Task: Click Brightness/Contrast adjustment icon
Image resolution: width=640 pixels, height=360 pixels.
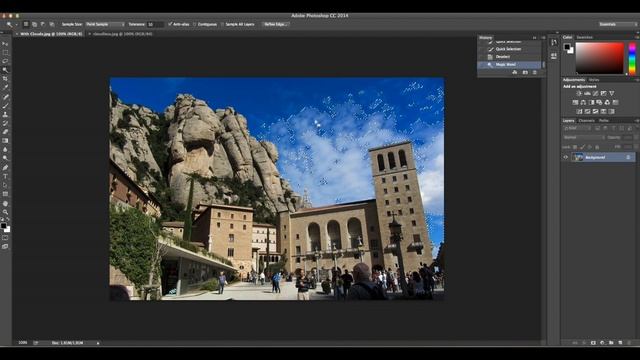Action: click(x=579, y=93)
